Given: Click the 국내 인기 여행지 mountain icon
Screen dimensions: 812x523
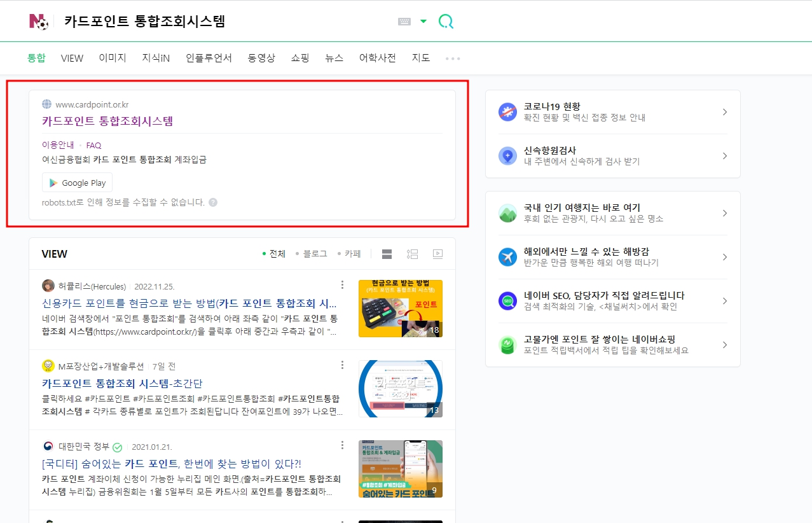Looking at the screenshot, I should (x=507, y=213).
